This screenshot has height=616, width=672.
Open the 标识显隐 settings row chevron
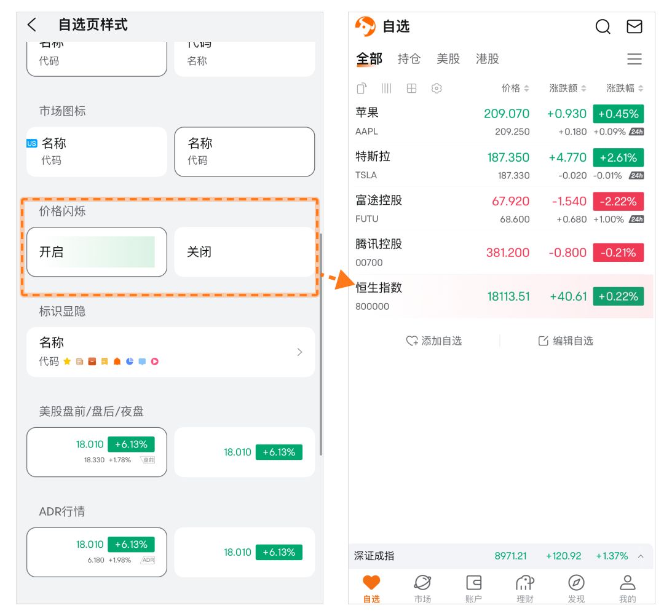click(x=299, y=352)
